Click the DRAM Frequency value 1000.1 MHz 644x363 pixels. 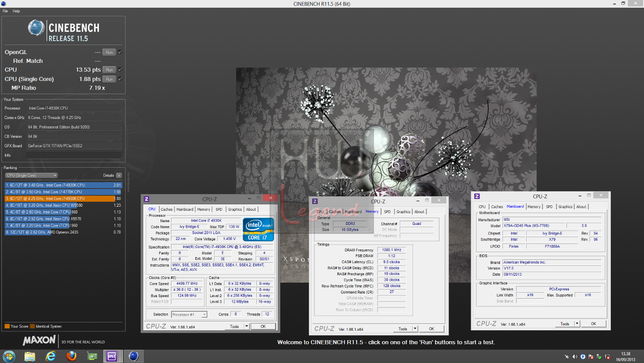point(391,250)
